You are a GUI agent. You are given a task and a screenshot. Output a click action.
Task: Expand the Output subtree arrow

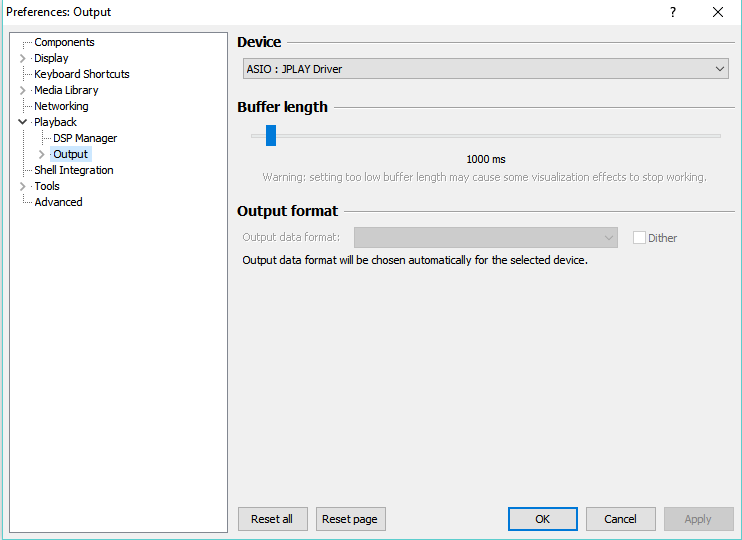[41, 154]
